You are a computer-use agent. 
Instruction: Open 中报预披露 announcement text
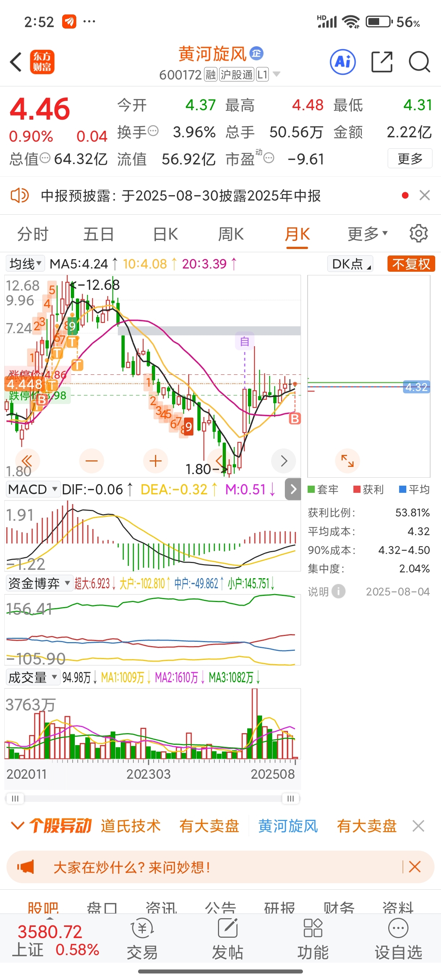coord(181,195)
